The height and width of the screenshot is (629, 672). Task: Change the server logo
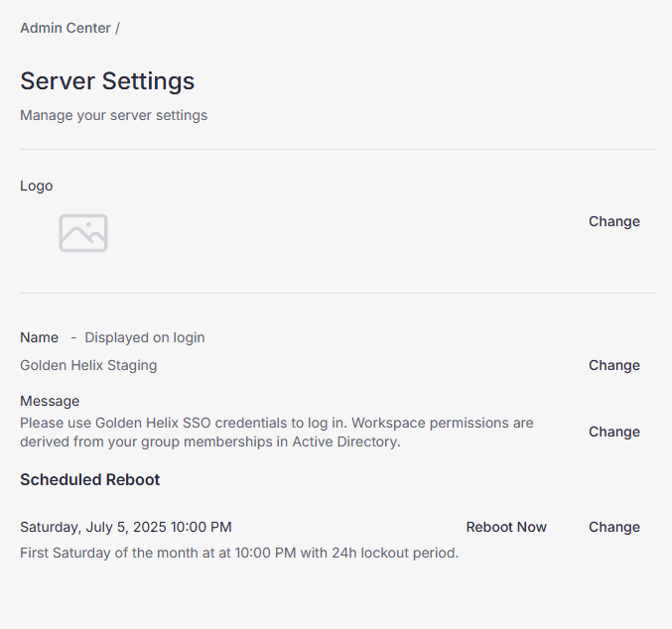(x=614, y=221)
